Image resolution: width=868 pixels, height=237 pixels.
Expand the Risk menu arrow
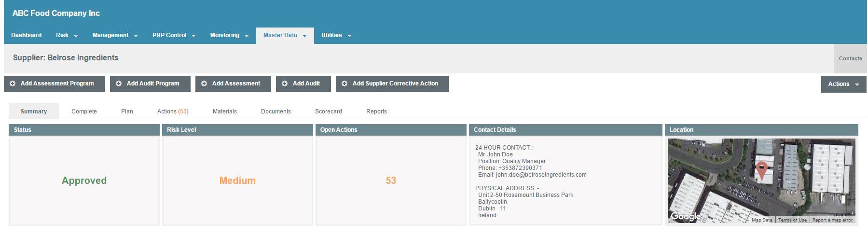coord(76,36)
